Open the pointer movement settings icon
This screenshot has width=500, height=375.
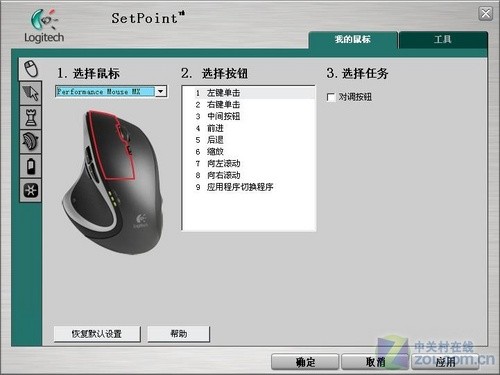(x=31, y=93)
